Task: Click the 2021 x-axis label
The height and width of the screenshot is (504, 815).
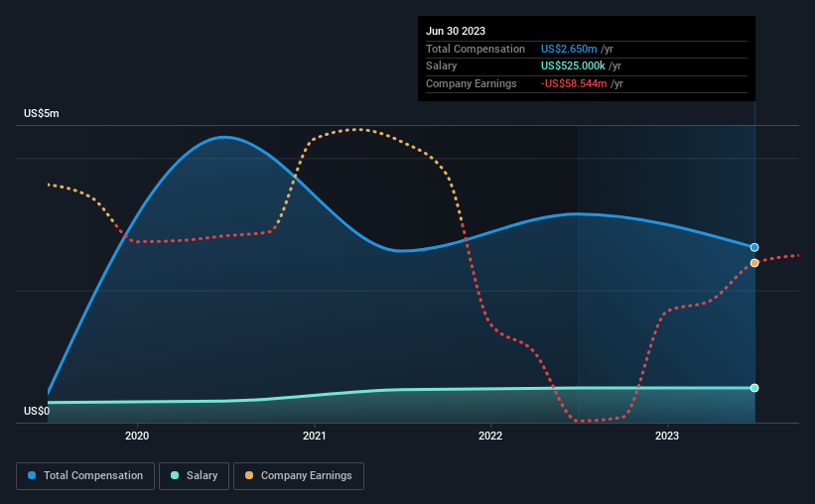Action: (315, 436)
